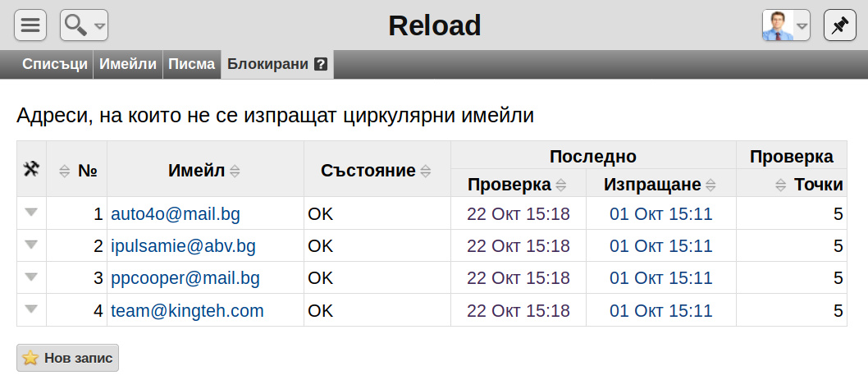868x389 pixels.
Task: Sort by Изпращане column arrows
Action: (710, 185)
